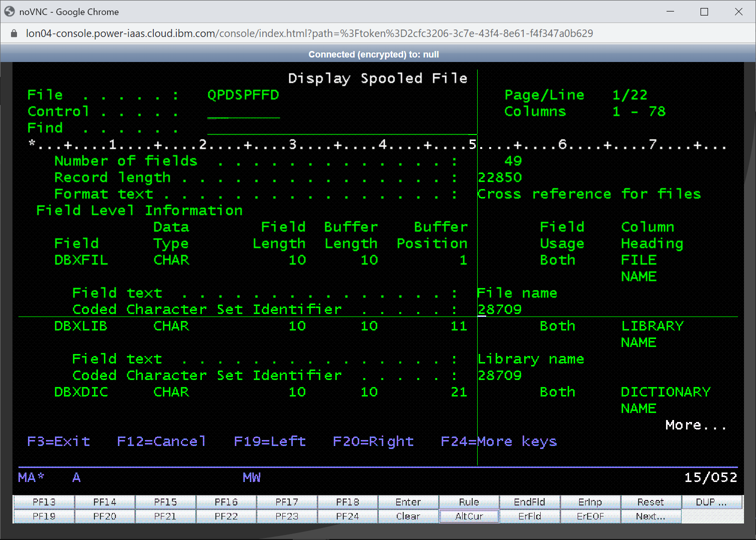Click the PF14 key button
This screenshot has width=756, height=540.
pyautogui.click(x=104, y=502)
